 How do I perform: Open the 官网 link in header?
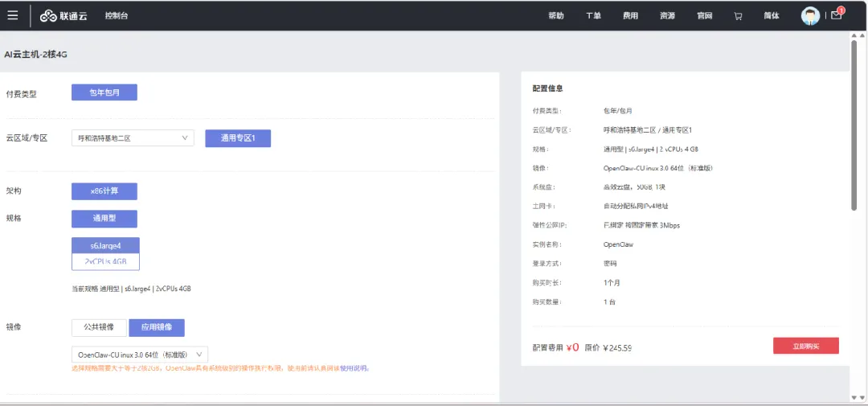click(704, 16)
